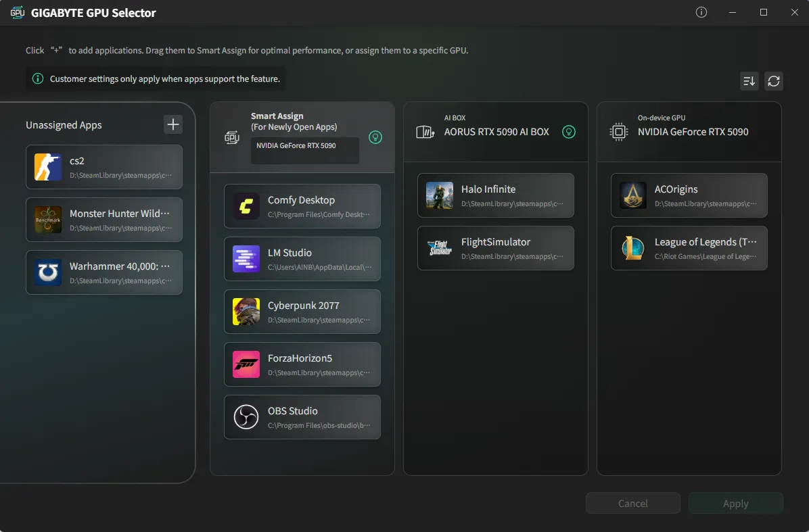The height and width of the screenshot is (532, 809).
Task: Toggle the Smart Assign lightbulb indicator
Action: [x=375, y=137]
